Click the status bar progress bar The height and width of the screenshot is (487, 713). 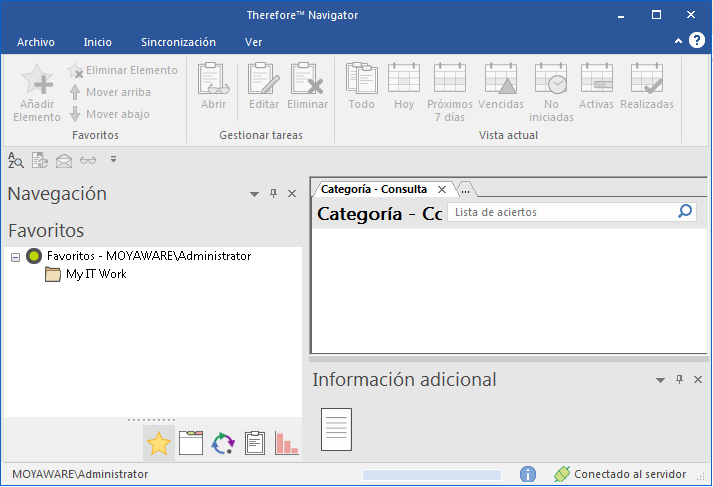pyautogui.click(x=432, y=475)
